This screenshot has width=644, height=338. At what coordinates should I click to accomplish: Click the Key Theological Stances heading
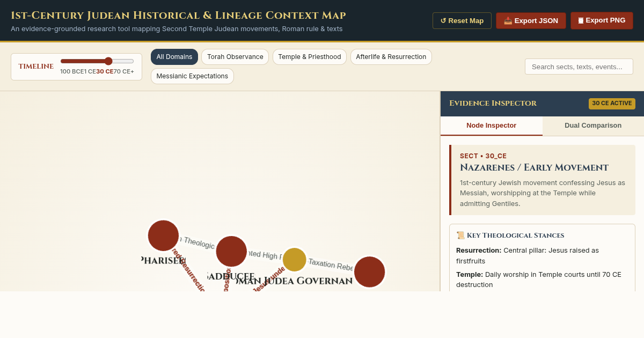tap(510, 236)
